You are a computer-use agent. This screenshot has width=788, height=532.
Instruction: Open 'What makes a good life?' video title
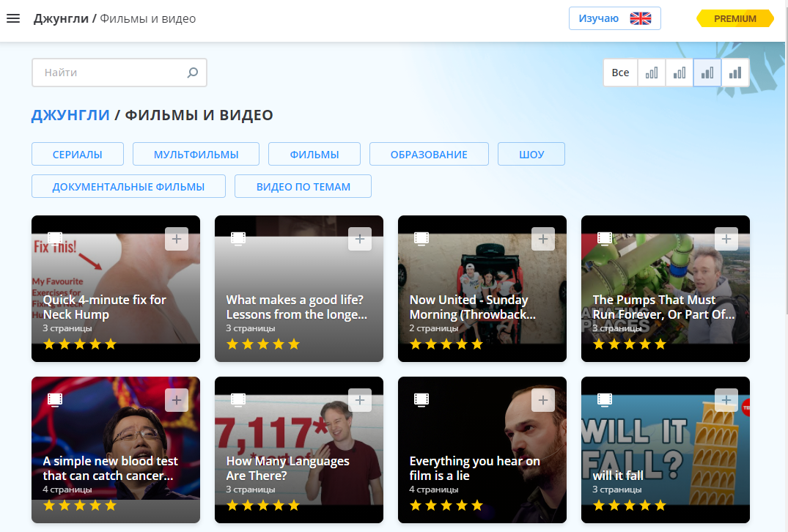(x=296, y=307)
